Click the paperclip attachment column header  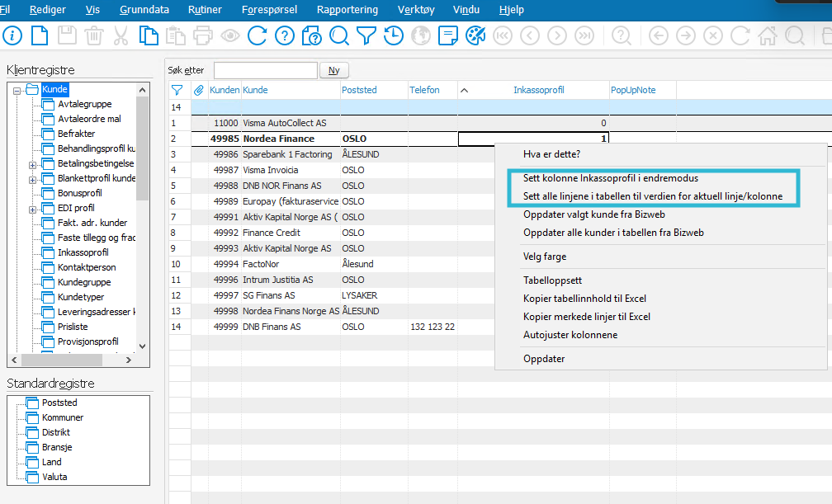[198, 90]
